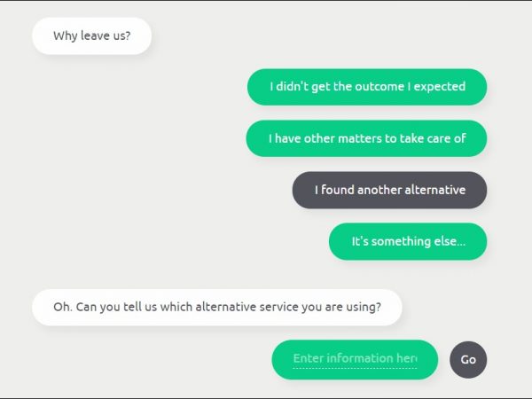
Task: Click the dark gray selected answer bubble
Action: point(389,190)
